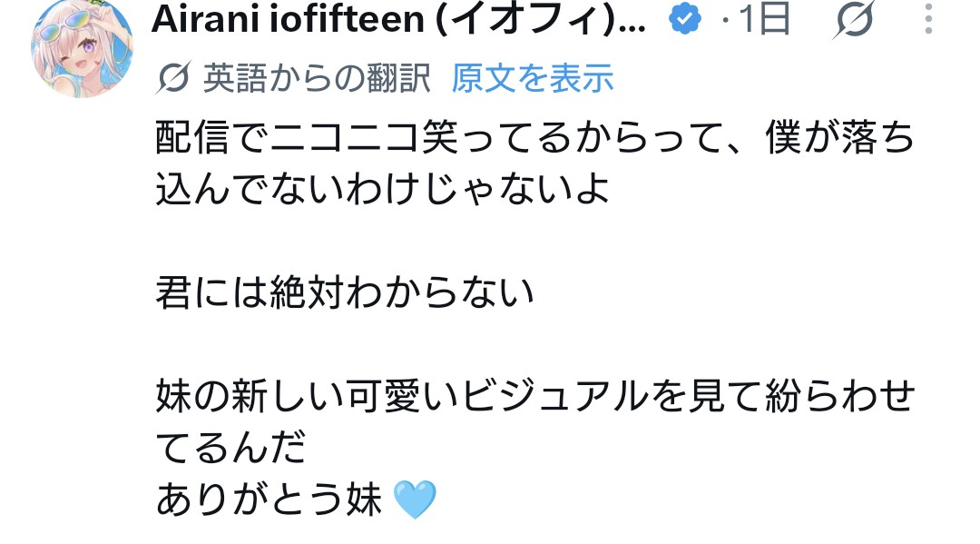Click the light blue heart emoji
The width and height of the screenshot is (980, 544).
(x=415, y=499)
